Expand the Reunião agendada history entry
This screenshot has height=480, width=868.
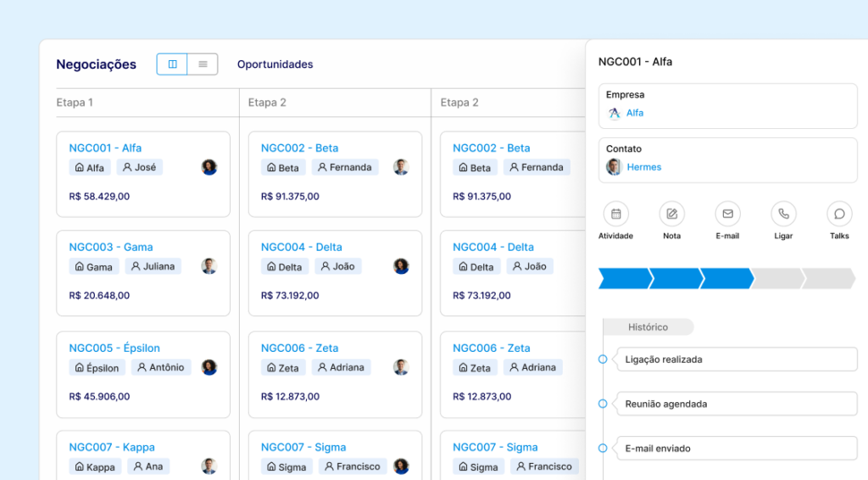coord(735,405)
